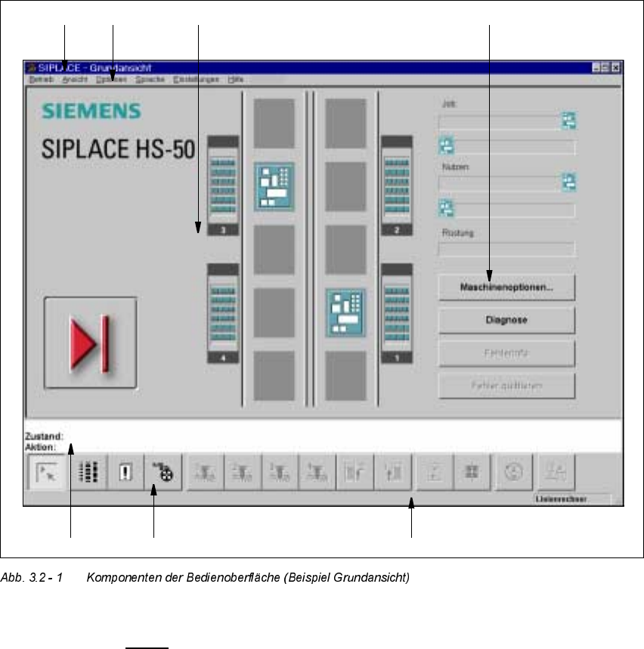The image size is (644, 649).
Task: Click the teal icon left of second Job row
Action: click(x=446, y=145)
